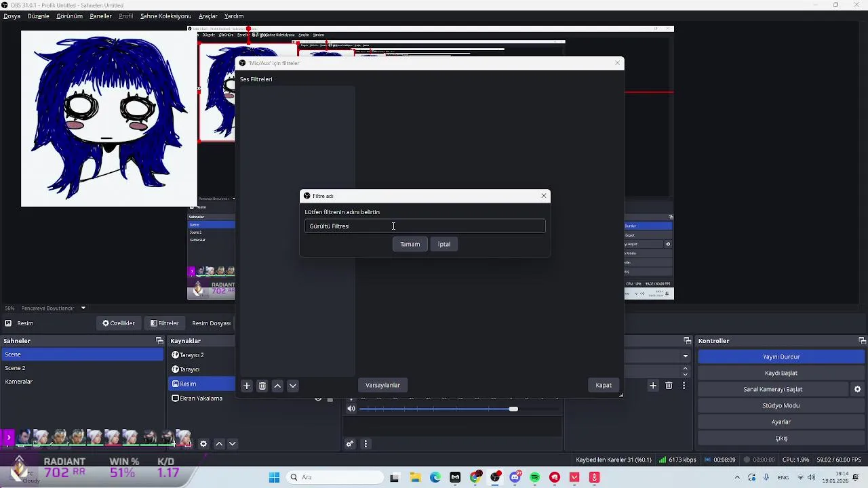This screenshot has width=868, height=488.
Task: Open Discord from taskbar
Action: pos(515,478)
